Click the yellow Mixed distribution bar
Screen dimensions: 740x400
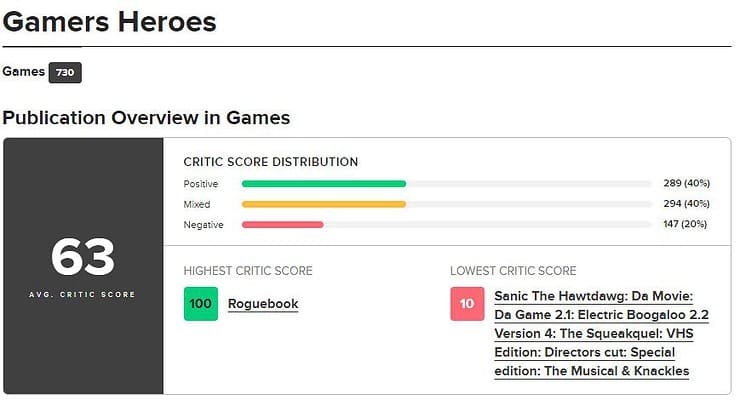click(x=324, y=204)
